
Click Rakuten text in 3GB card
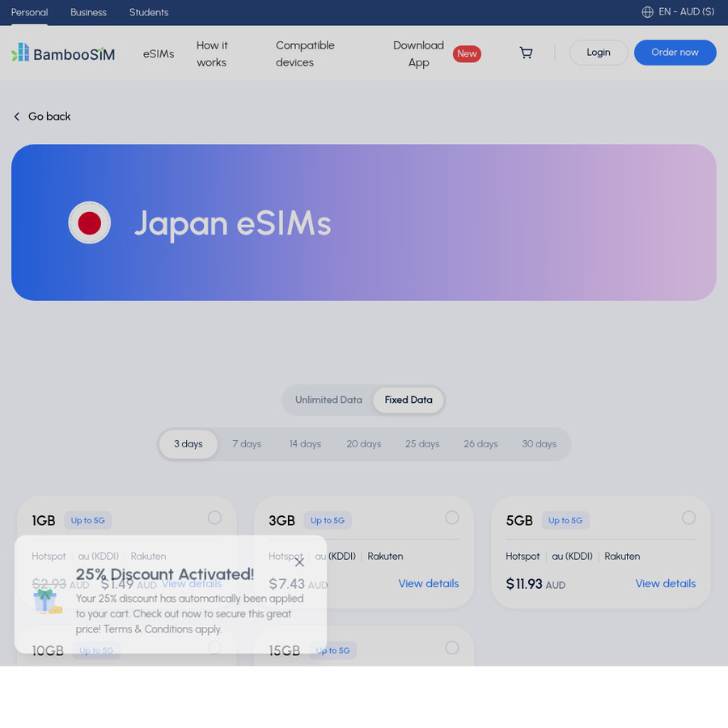pyautogui.click(x=385, y=557)
